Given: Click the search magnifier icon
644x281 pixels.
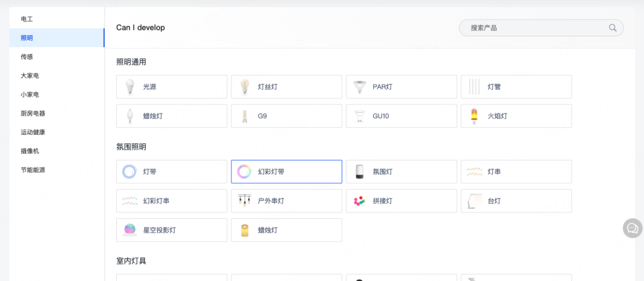Looking at the screenshot, I should coord(612,28).
